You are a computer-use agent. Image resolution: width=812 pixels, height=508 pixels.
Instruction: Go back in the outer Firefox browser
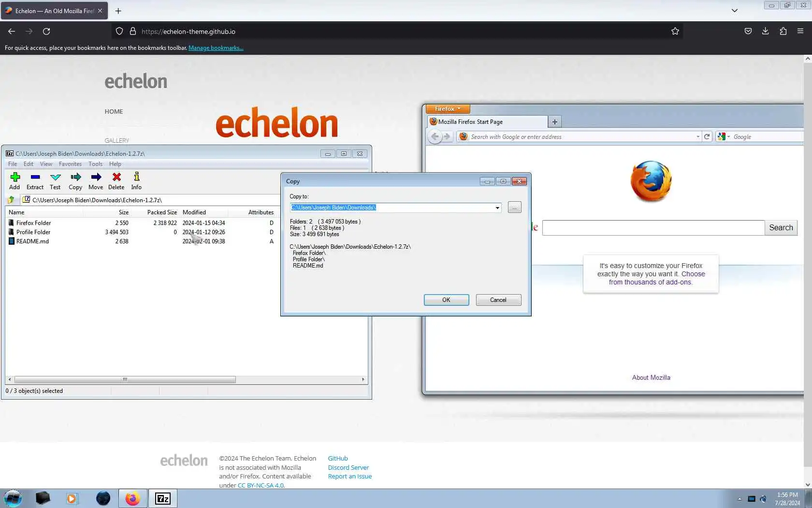[12, 31]
